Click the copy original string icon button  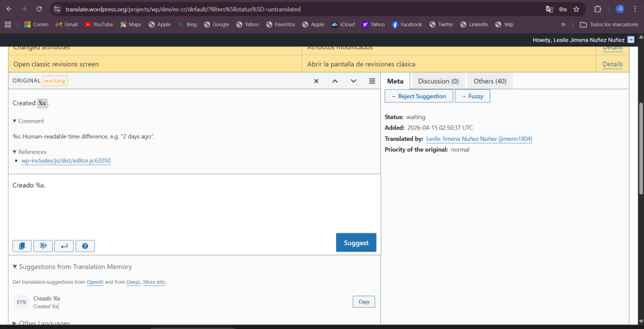click(21, 246)
